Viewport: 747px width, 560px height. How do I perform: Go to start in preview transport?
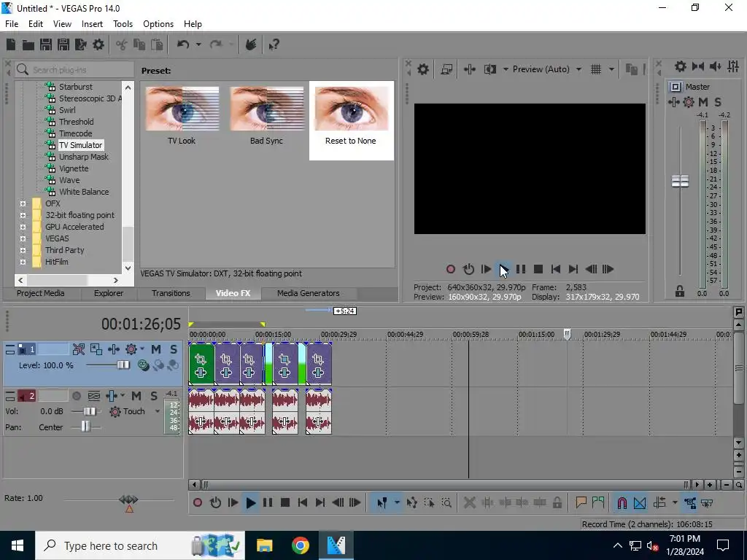[555, 270]
